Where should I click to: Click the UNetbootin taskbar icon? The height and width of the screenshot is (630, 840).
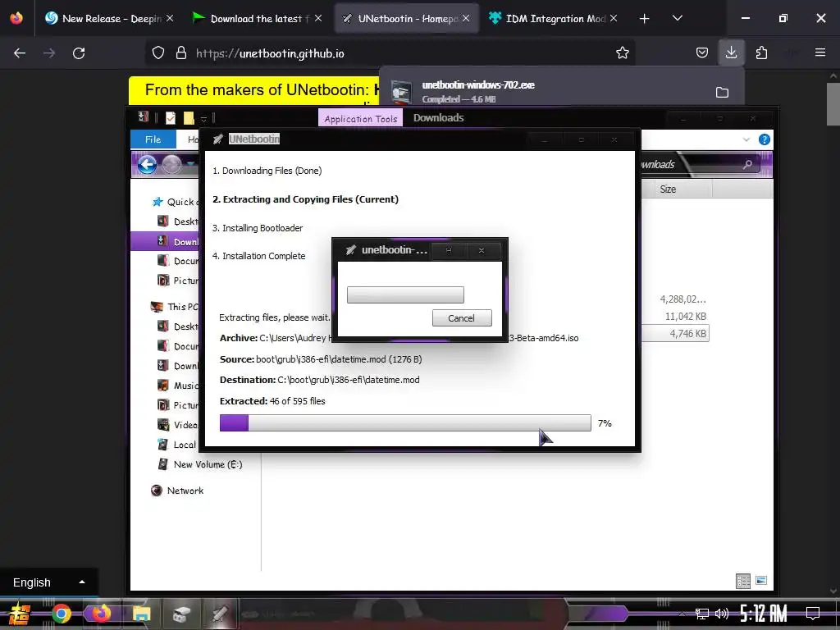pos(220,614)
